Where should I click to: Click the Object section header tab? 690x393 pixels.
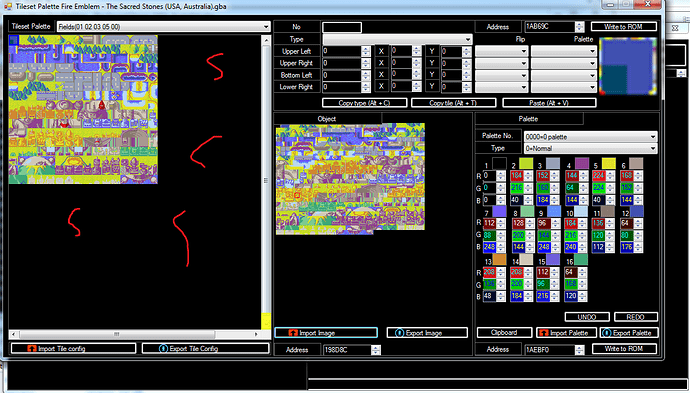327,119
